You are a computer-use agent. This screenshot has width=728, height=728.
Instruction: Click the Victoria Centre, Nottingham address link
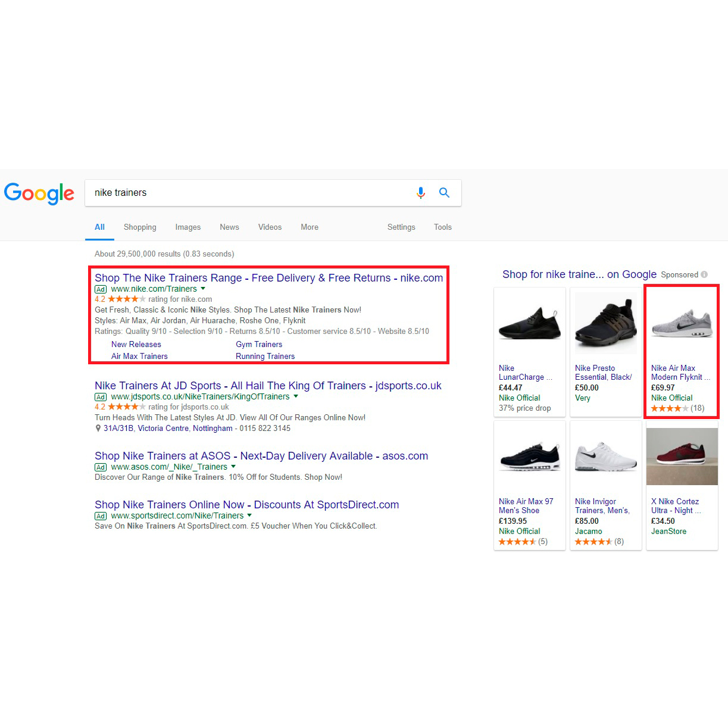(x=168, y=428)
